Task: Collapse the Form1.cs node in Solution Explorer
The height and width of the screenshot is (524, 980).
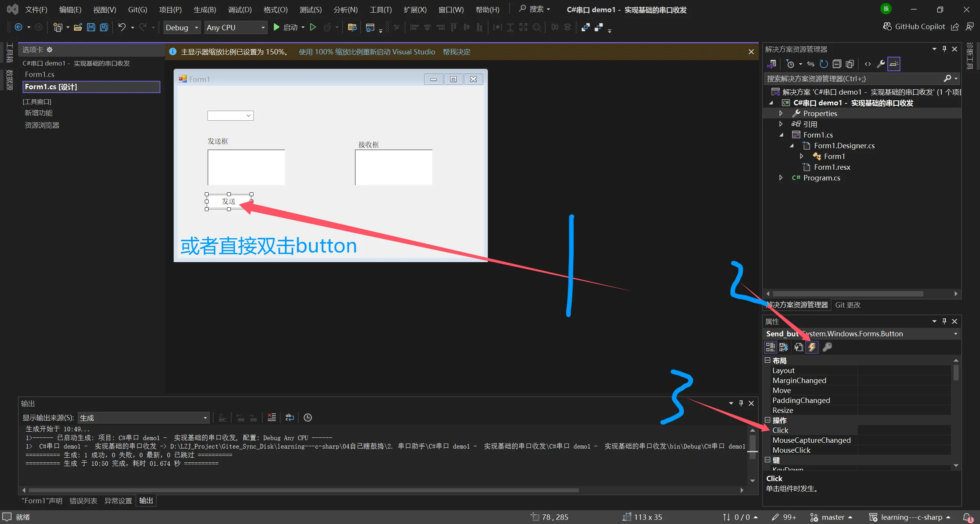Action: click(781, 135)
